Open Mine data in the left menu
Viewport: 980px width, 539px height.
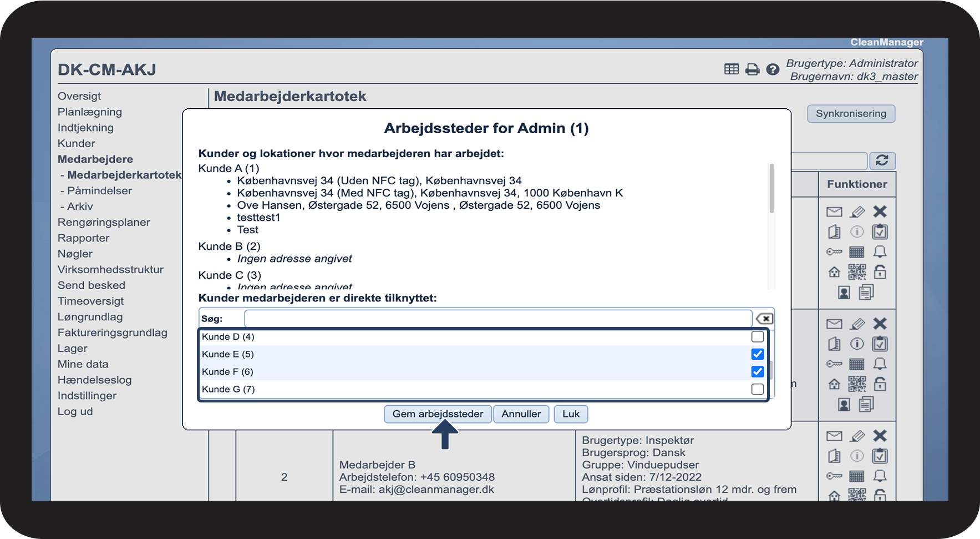coord(83,364)
